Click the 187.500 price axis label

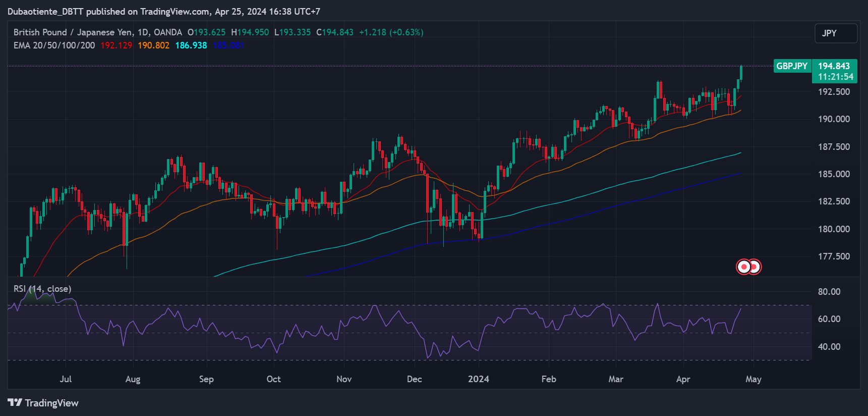(x=834, y=147)
